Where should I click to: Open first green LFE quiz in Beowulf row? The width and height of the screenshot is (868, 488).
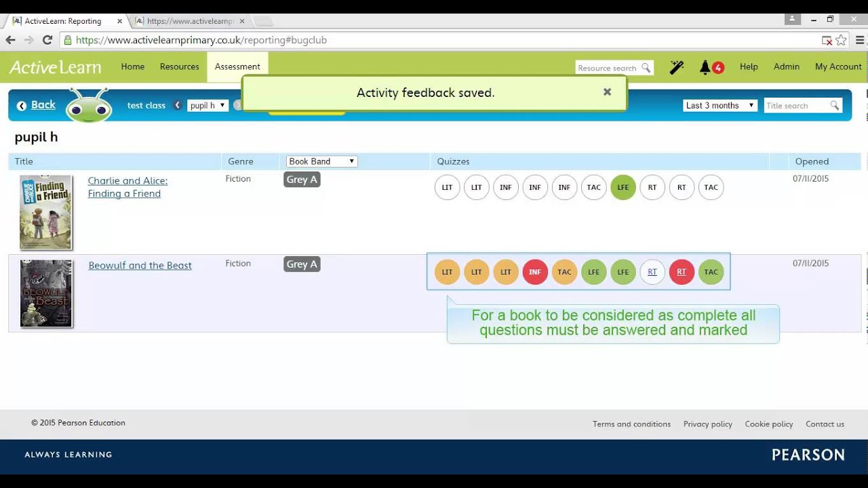[x=593, y=272]
